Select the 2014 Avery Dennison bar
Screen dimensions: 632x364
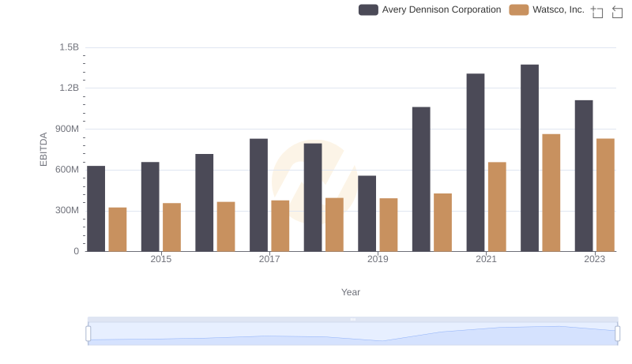click(x=96, y=208)
